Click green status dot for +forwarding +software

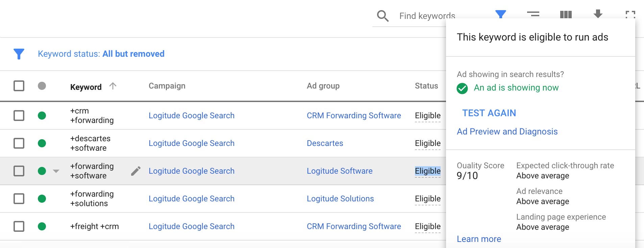point(42,171)
